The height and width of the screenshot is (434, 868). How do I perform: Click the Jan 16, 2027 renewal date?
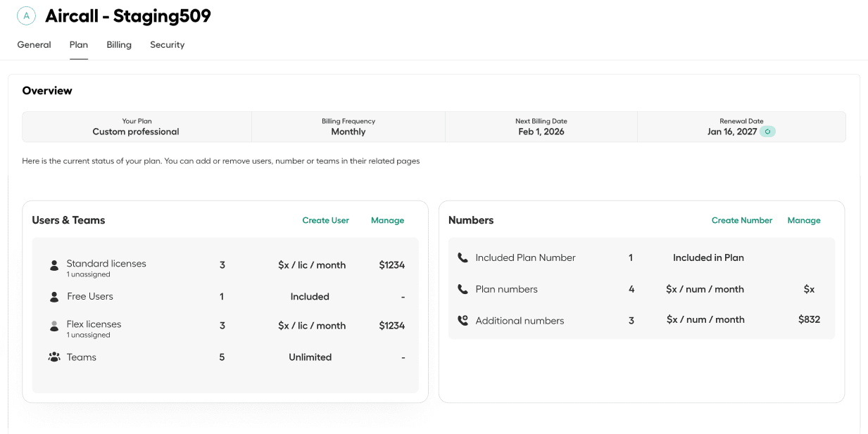732,132
